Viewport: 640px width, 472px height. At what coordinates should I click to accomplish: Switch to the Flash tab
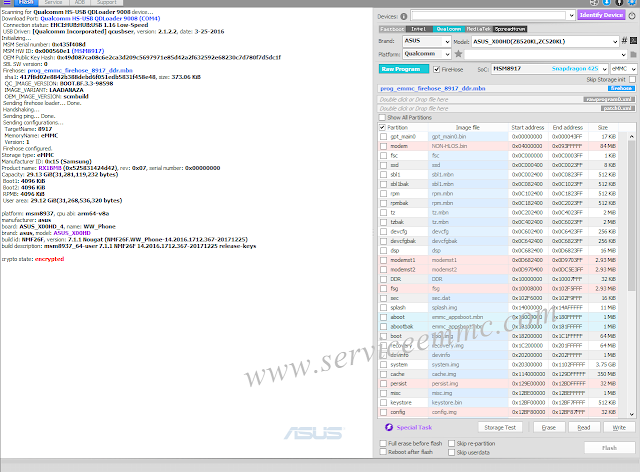click(26, 2)
